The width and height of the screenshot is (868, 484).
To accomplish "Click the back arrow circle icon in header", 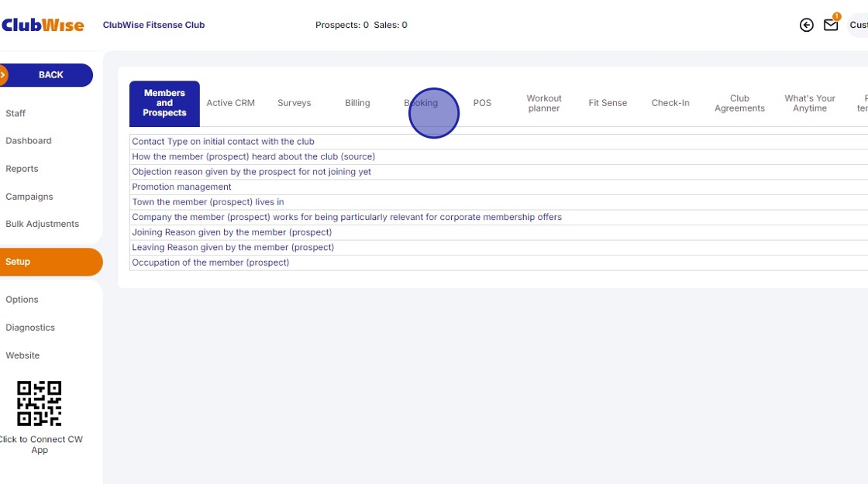I will (807, 25).
